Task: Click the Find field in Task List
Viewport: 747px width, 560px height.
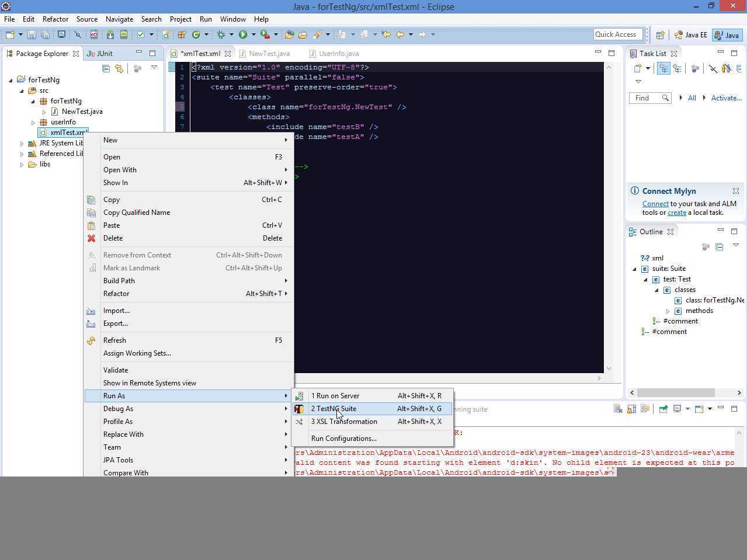Action: [649, 98]
